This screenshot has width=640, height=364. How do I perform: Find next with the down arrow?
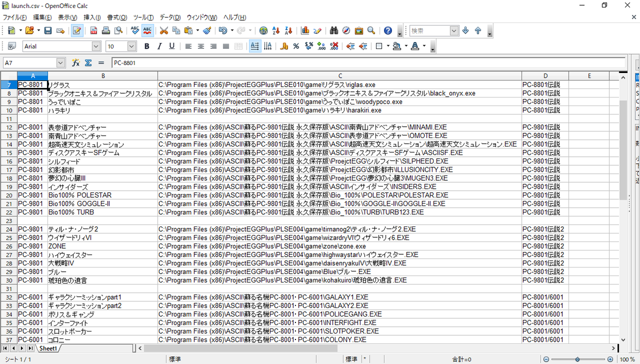click(466, 31)
